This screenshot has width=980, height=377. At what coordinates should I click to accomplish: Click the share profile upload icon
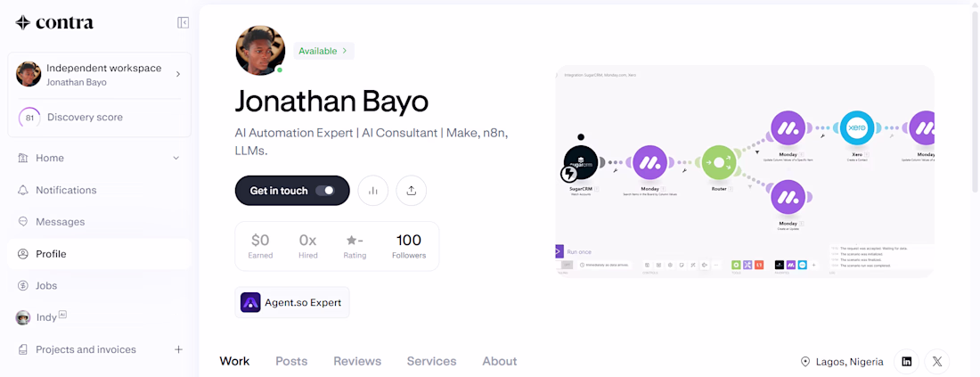[412, 191]
